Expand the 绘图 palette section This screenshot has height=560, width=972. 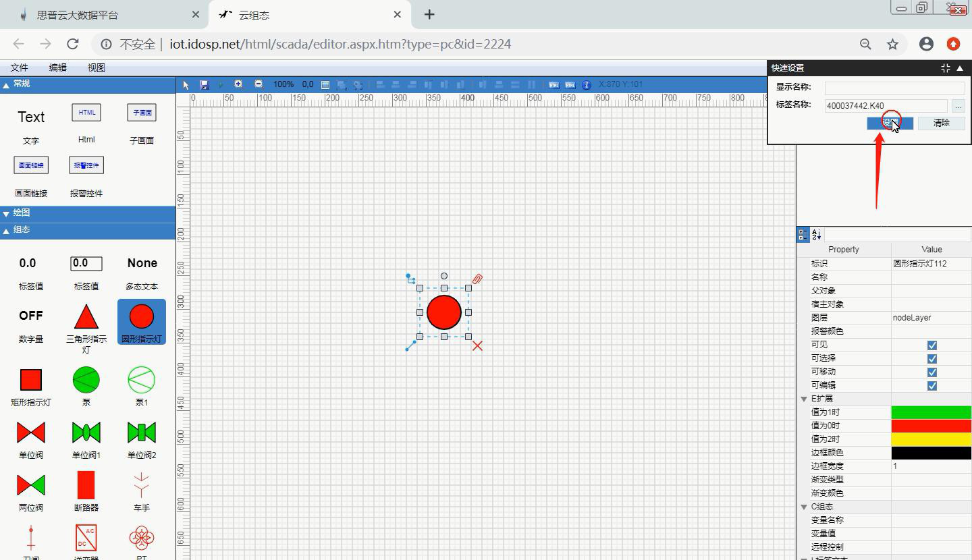6,213
